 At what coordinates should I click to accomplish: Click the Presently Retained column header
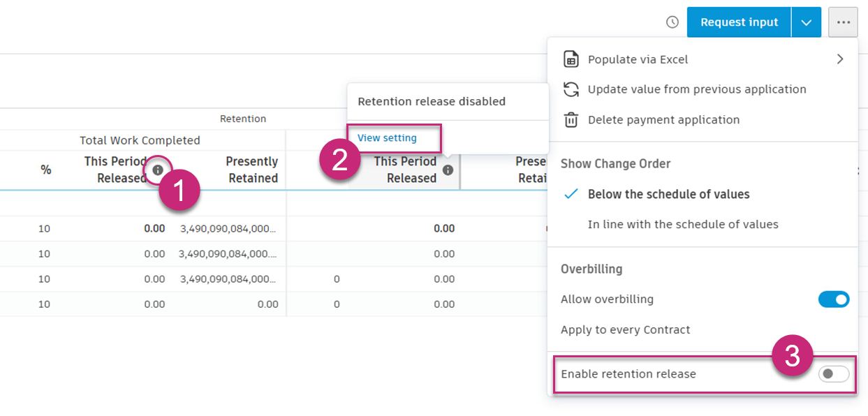point(251,170)
